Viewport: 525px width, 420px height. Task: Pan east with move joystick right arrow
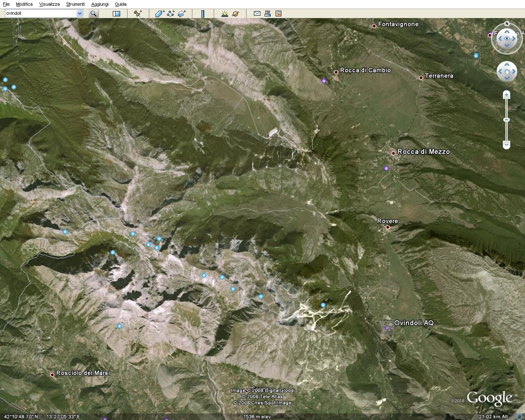point(514,72)
